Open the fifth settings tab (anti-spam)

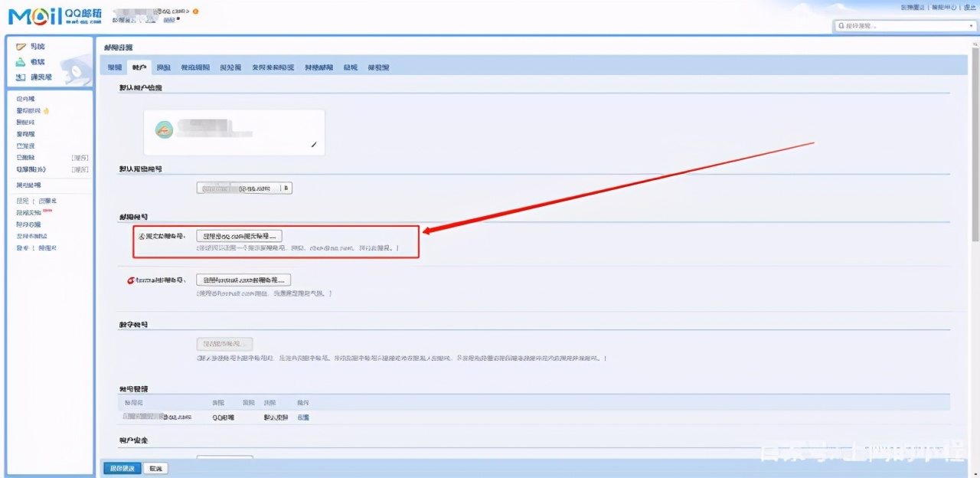pyautogui.click(x=230, y=67)
